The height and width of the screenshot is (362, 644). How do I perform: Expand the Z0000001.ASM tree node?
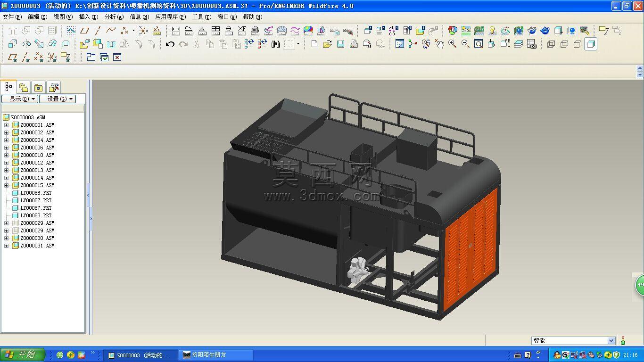point(7,125)
